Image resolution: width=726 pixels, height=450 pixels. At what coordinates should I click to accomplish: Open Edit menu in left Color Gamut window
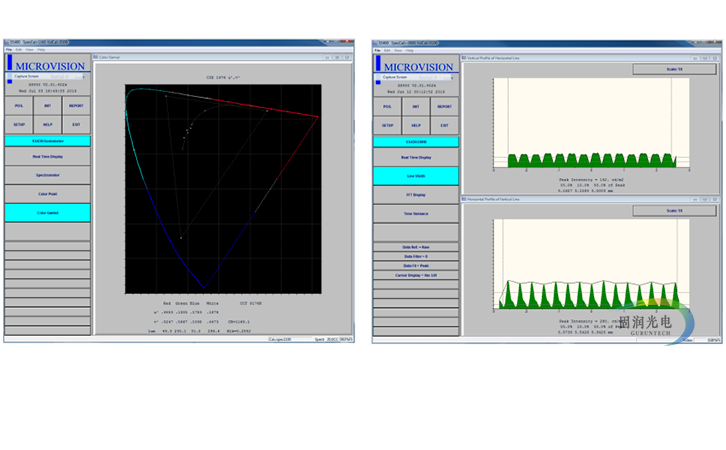[19, 50]
